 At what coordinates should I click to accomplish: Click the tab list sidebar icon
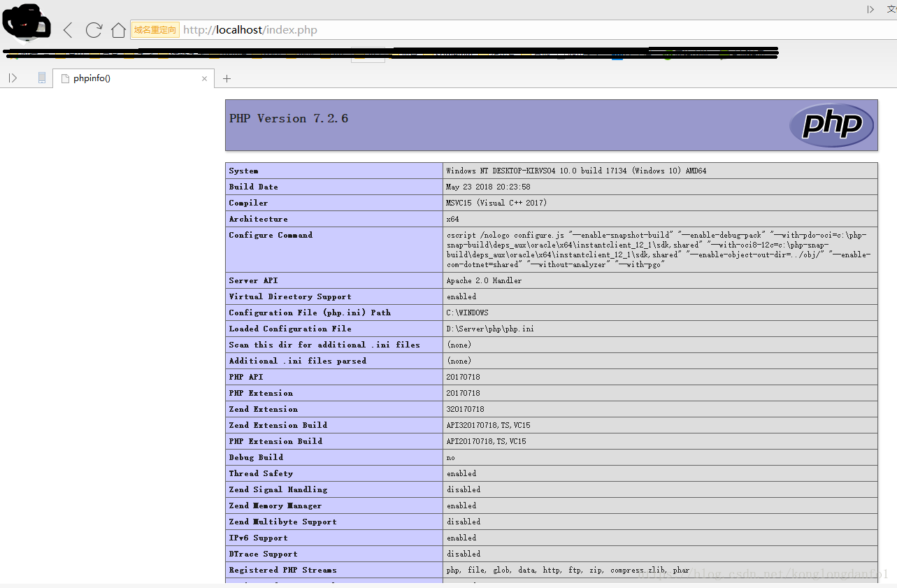13,78
